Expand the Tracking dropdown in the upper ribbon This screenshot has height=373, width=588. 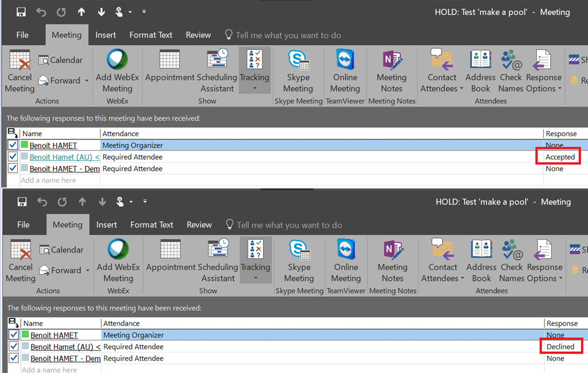[254, 89]
